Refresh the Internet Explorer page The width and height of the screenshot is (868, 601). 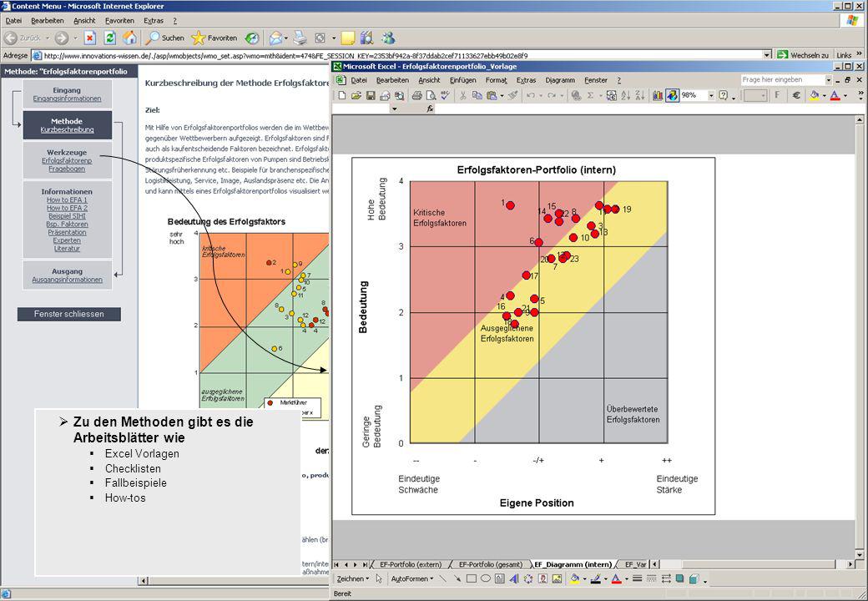point(109,38)
